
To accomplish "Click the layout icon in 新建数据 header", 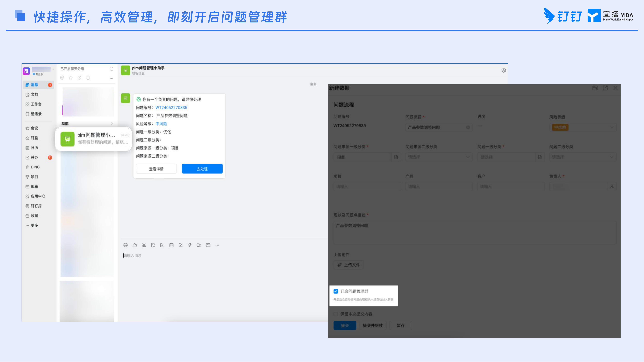I will [595, 88].
